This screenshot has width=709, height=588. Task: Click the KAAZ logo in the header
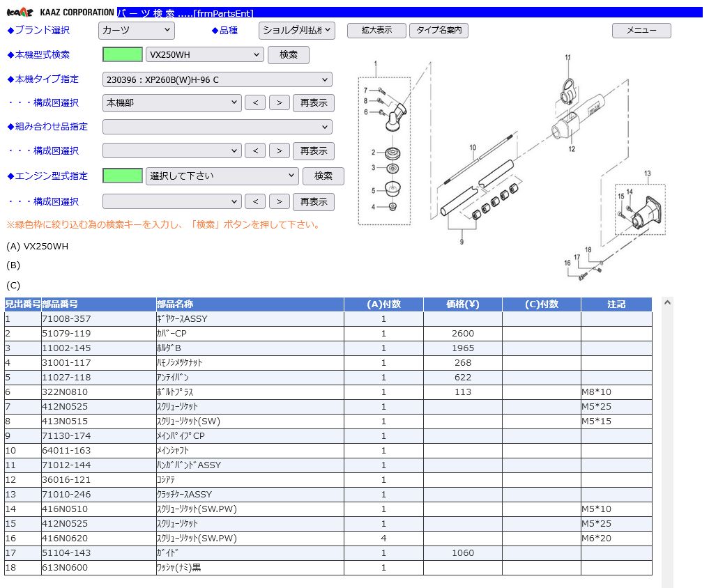pos(20,13)
